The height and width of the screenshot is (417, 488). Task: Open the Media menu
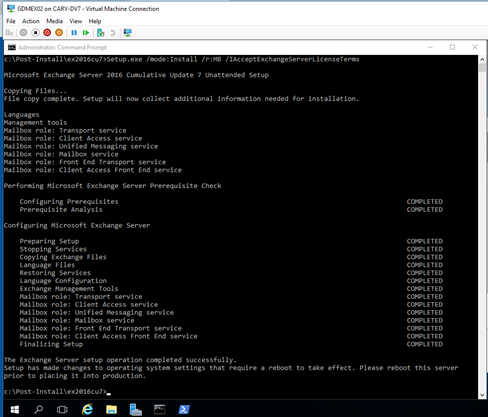pos(54,21)
